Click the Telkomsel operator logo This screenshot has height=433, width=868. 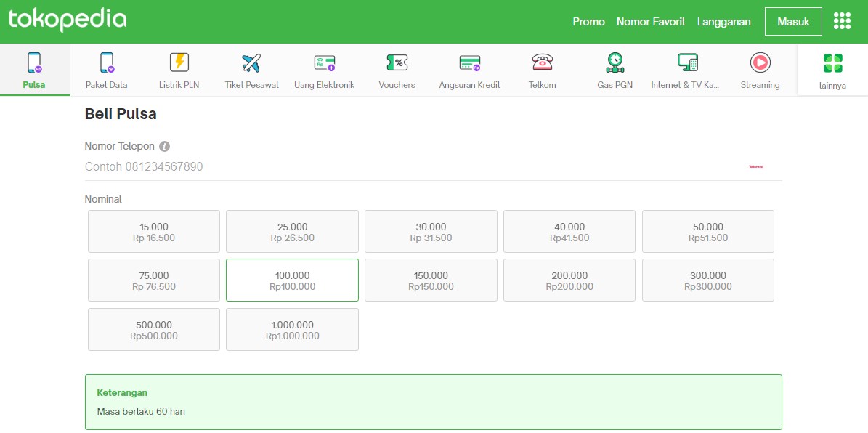(756, 166)
